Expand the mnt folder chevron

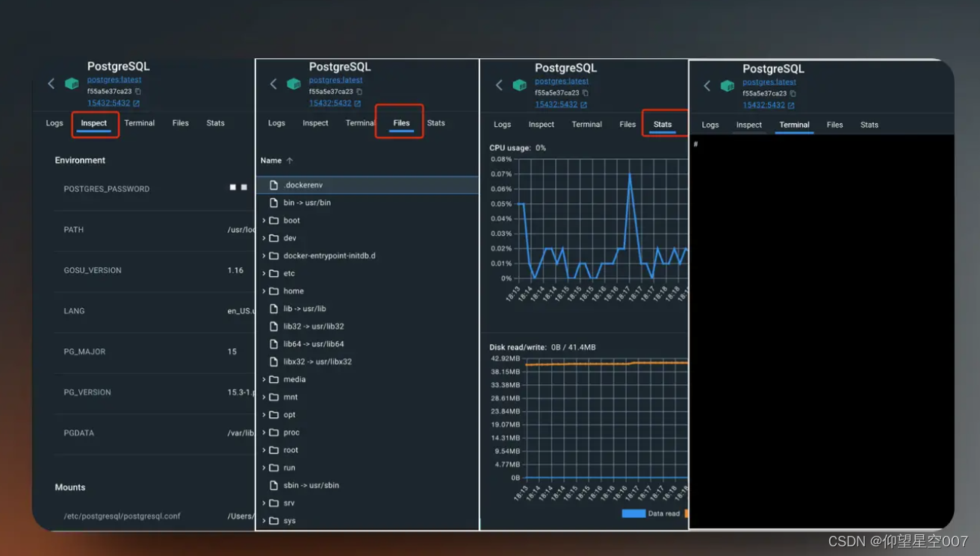pyautogui.click(x=264, y=397)
